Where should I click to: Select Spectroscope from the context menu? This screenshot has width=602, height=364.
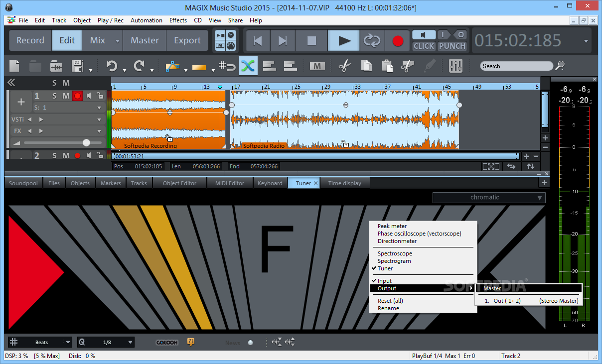click(x=395, y=253)
